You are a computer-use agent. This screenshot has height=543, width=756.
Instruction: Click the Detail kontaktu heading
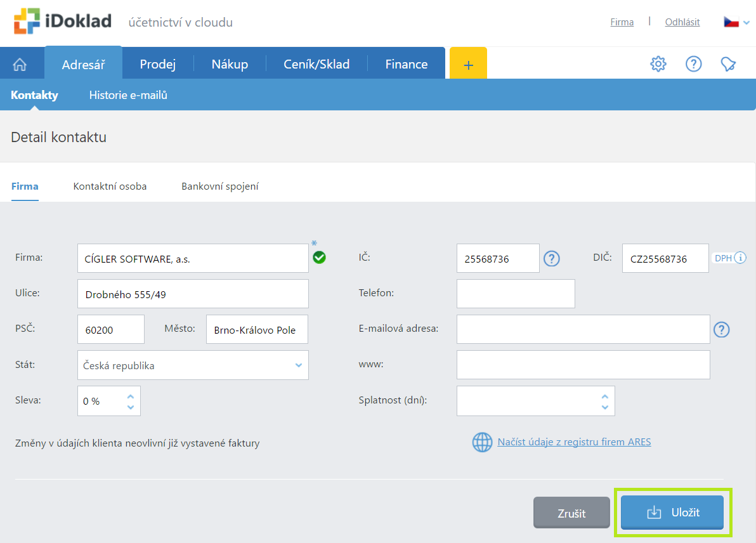point(58,137)
